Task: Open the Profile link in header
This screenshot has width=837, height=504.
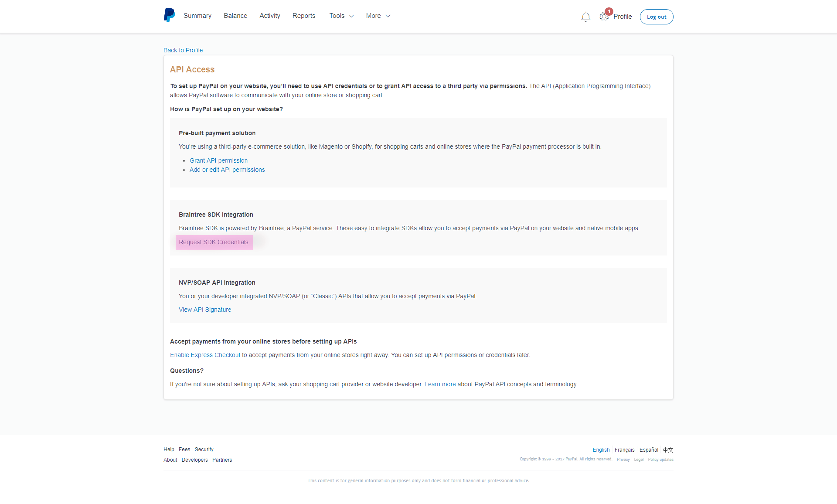Action: [623, 17]
